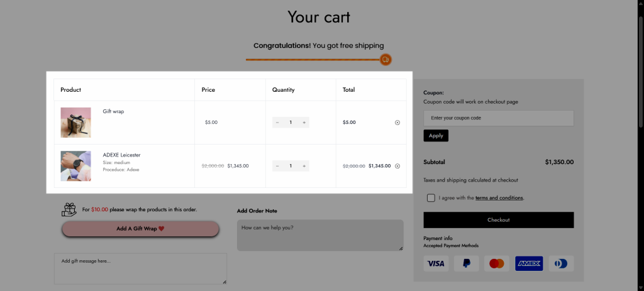The width and height of the screenshot is (644, 291).
Task: Click the black Checkout button
Action: (499, 220)
